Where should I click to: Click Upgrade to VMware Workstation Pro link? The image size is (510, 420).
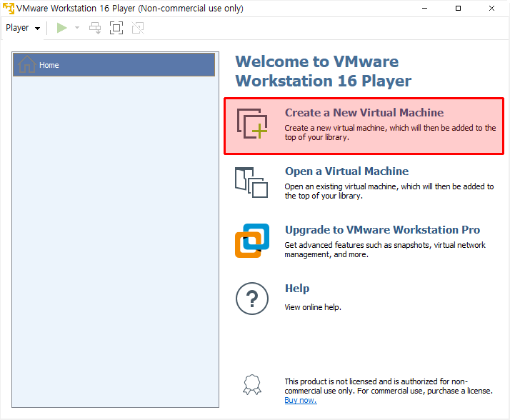coord(382,230)
